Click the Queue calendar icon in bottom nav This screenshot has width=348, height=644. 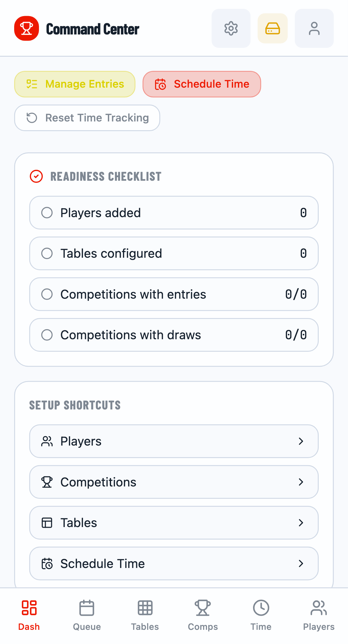[x=87, y=608]
